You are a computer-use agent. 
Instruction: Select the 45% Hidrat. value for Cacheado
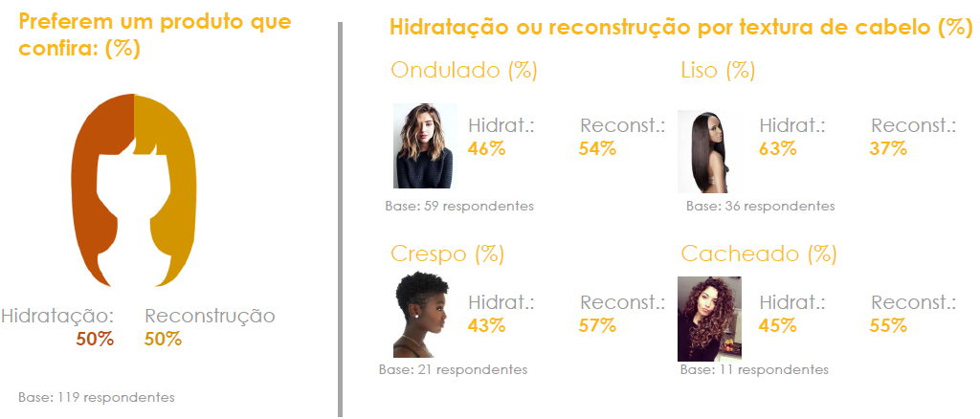point(778,325)
